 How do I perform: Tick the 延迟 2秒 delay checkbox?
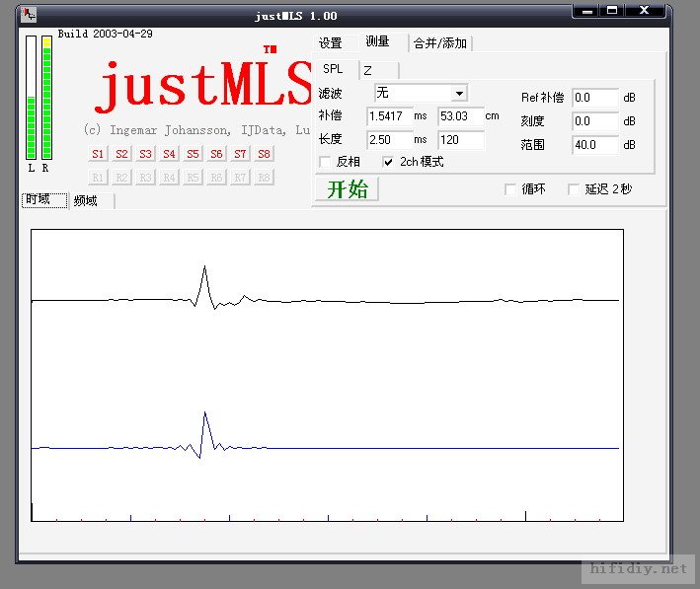tap(574, 189)
